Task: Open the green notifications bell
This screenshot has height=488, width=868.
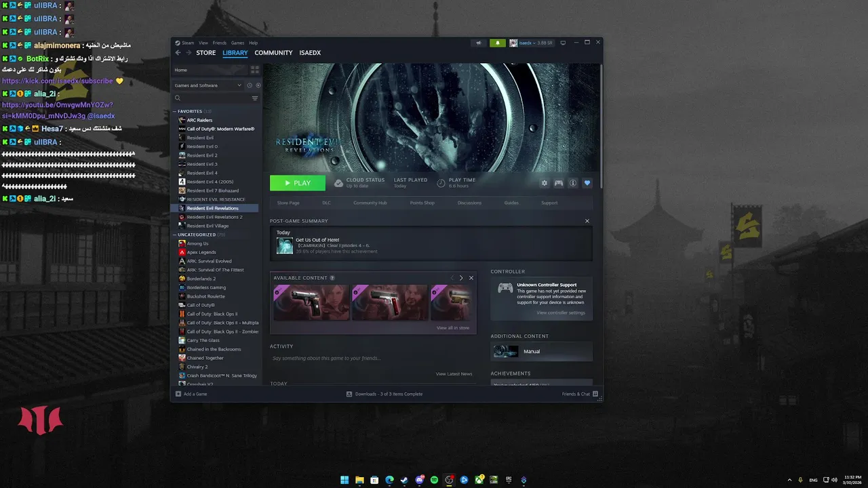Action: pyautogui.click(x=497, y=43)
